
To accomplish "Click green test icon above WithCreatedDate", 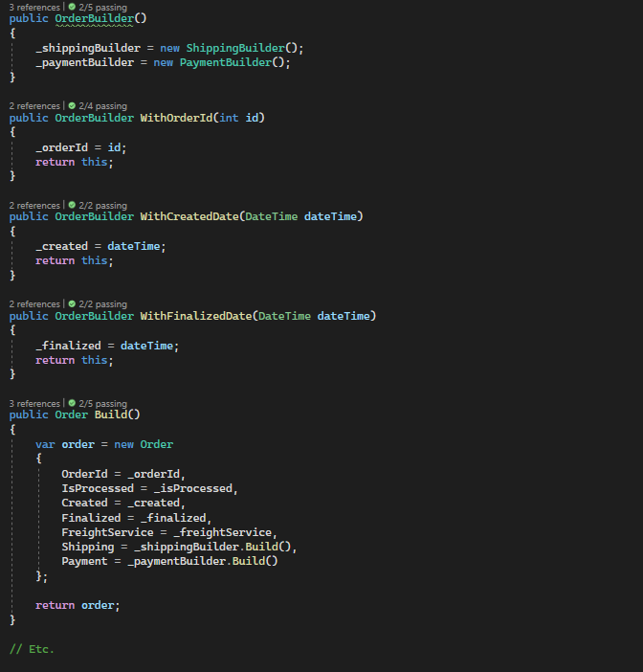I will (72, 205).
